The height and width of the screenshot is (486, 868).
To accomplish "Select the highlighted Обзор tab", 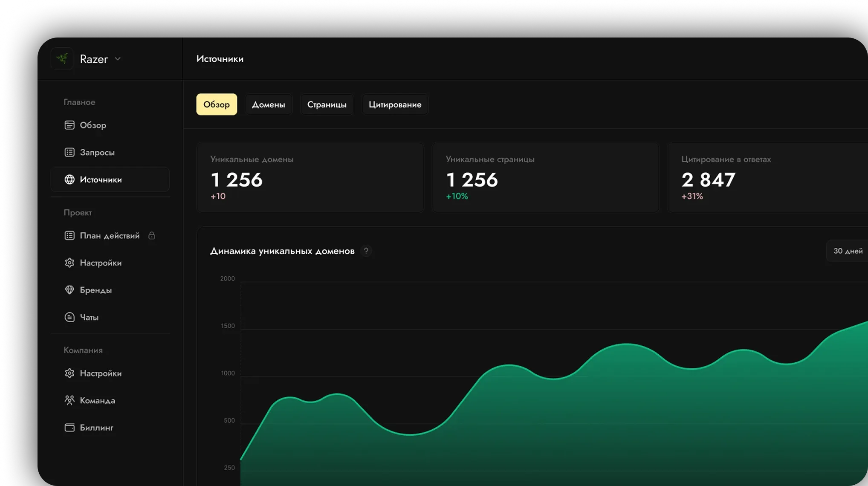I will click(x=217, y=104).
